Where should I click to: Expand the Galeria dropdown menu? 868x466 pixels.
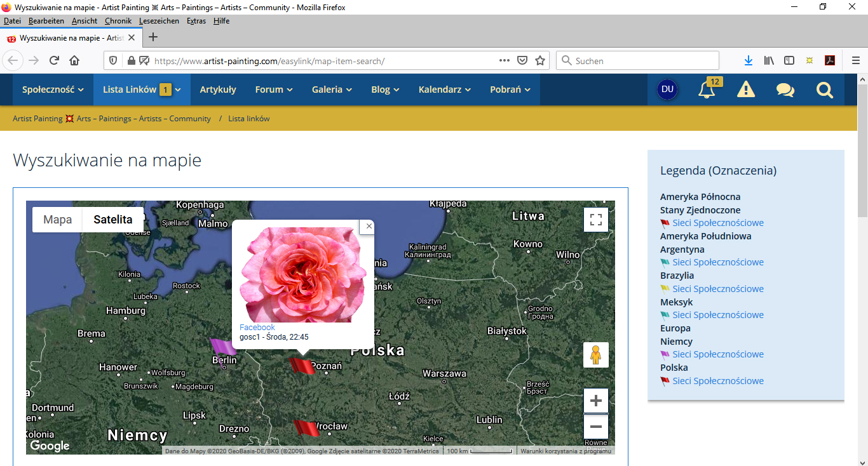[332, 90]
